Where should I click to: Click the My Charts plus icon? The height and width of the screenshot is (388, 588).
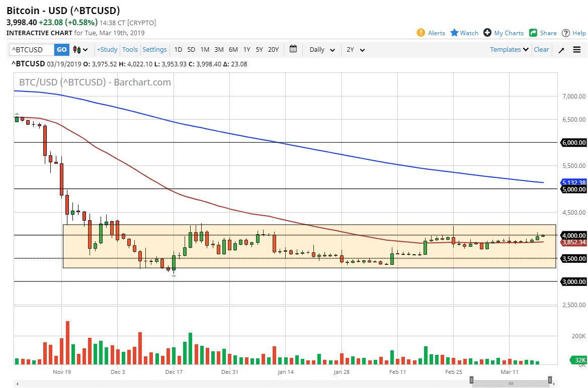(486, 32)
